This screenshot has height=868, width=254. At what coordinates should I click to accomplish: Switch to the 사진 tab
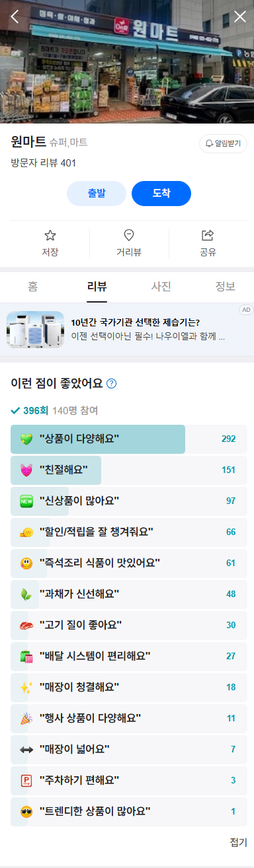coord(161,287)
